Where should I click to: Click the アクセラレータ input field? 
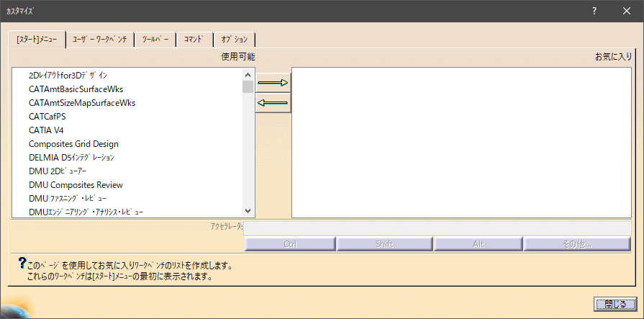(437, 228)
